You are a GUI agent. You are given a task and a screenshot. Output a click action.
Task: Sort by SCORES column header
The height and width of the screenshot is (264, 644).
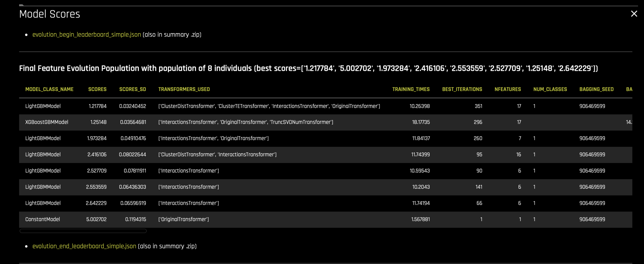tap(97, 89)
